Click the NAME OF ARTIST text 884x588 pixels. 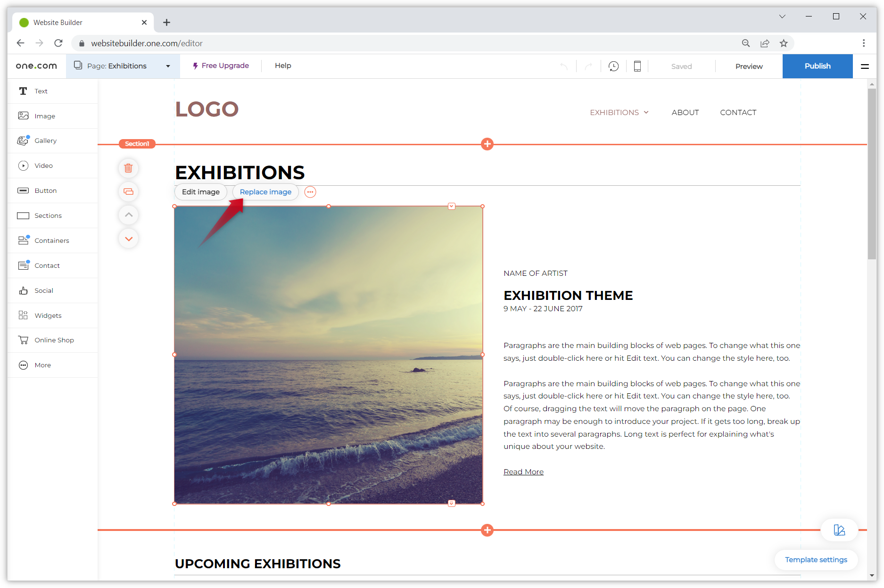[x=536, y=273]
